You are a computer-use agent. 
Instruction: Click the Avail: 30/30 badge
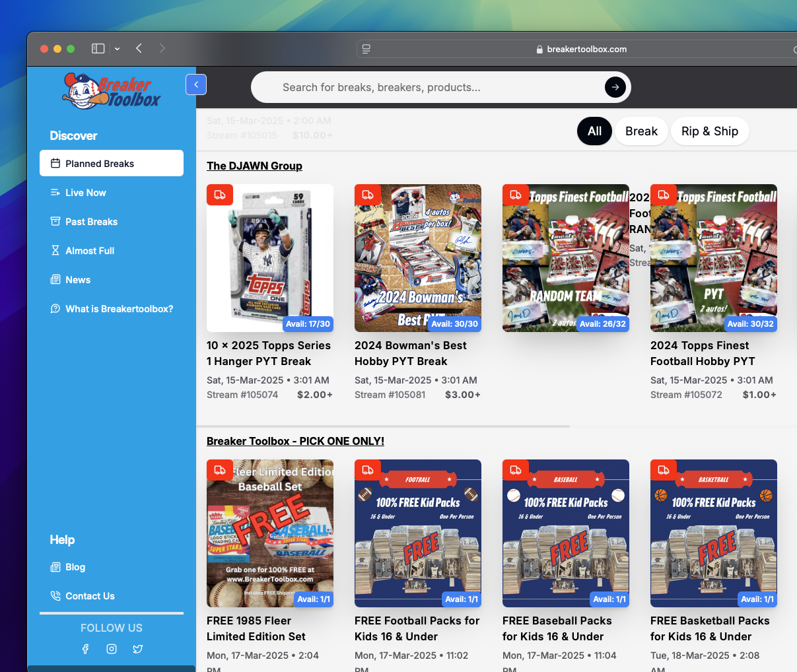455,324
